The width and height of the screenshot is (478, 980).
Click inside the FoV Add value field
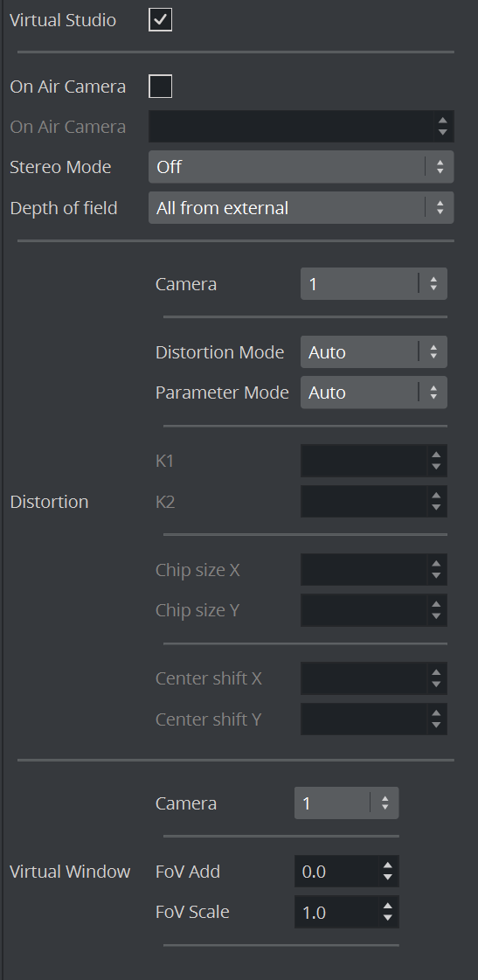click(x=336, y=872)
